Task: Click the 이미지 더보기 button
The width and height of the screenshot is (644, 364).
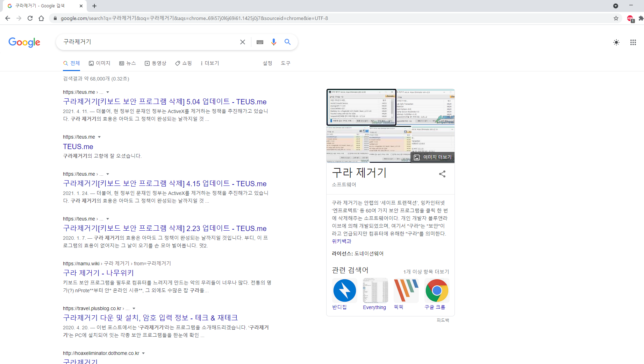Action: (x=433, y=157)
